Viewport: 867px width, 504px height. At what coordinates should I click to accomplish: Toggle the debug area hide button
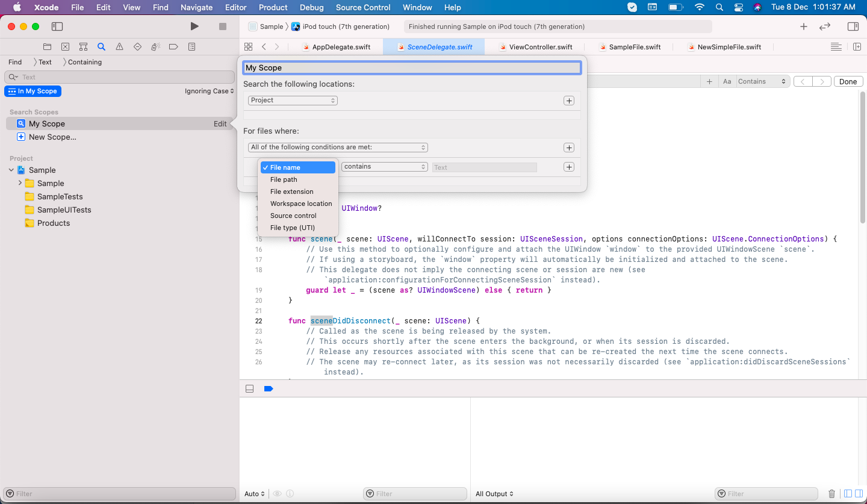(x=249, y=389)
